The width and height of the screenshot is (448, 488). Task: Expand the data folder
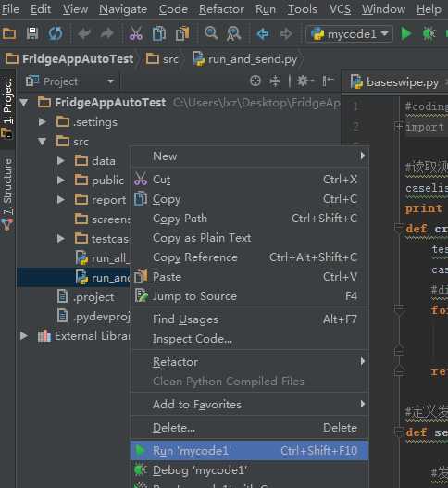tap(61, 161)
